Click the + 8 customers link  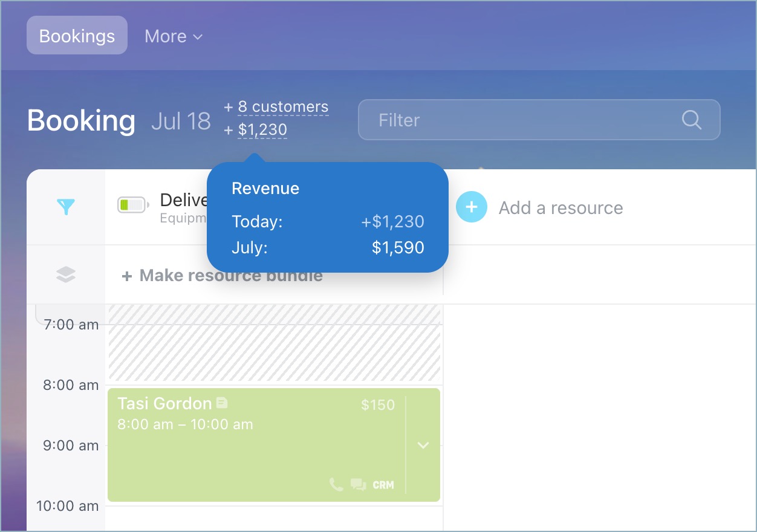pos(282,107)
